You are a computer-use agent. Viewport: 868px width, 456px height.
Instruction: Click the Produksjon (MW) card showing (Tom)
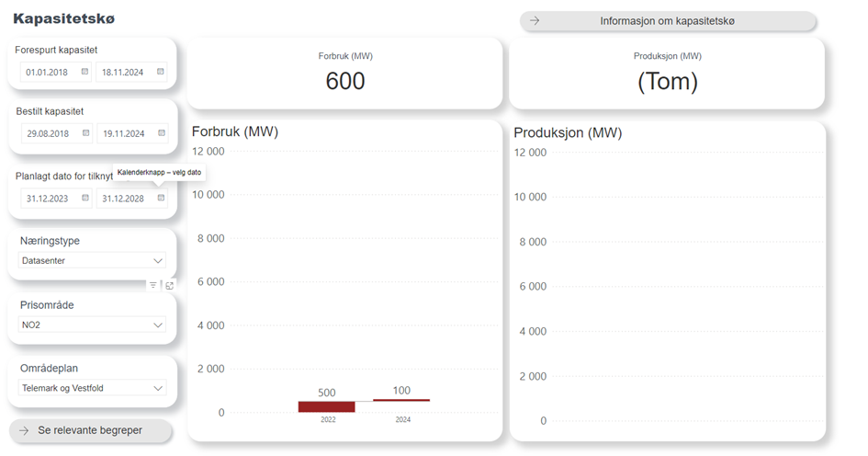[x=668, y=74]
